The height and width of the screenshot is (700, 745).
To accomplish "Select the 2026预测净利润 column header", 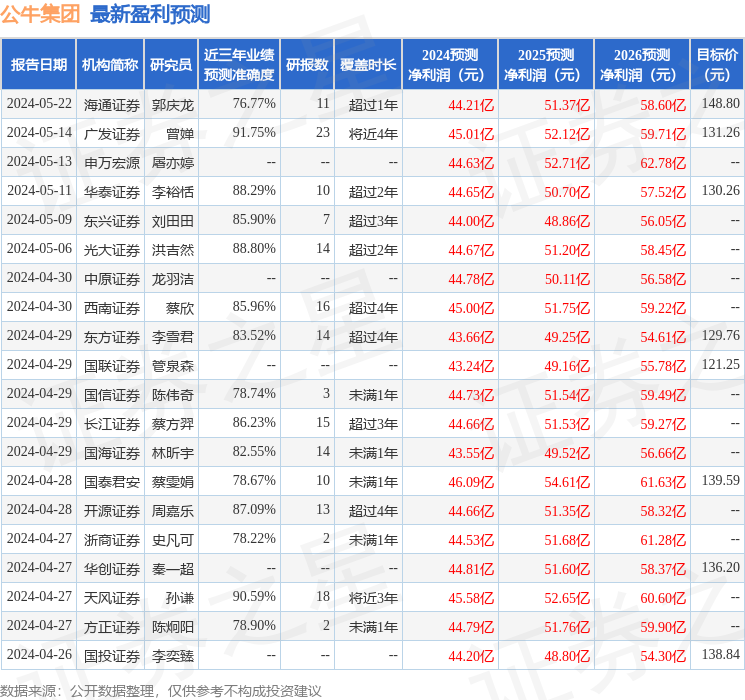I will pyautogui.click(x=642, y=65).
